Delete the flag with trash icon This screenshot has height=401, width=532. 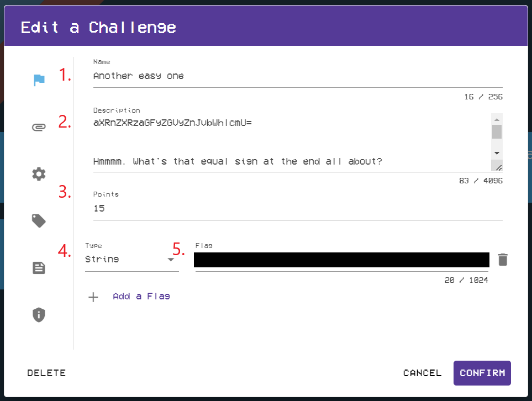point(503,259)
